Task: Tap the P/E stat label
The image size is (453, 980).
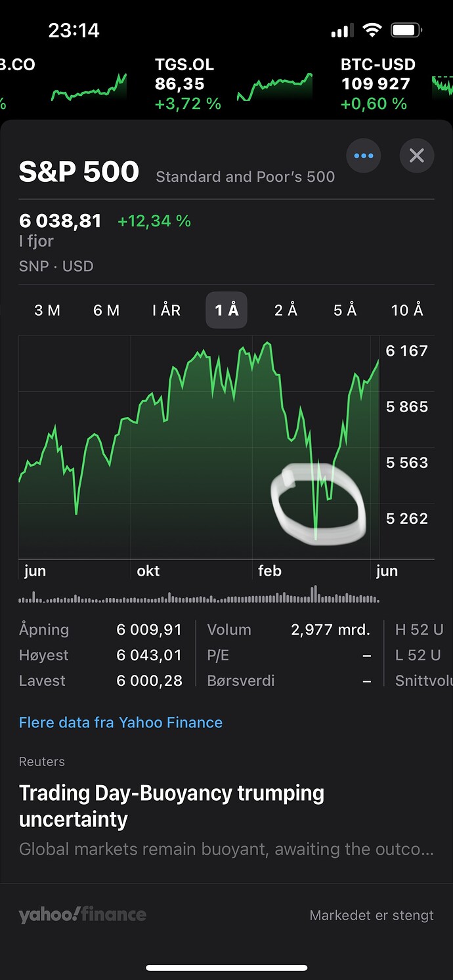Action: click(x=218, y=655)
